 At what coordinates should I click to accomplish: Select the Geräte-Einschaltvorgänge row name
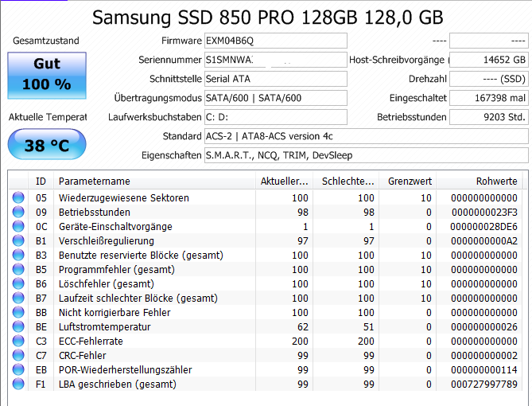[x=115, y=226]
